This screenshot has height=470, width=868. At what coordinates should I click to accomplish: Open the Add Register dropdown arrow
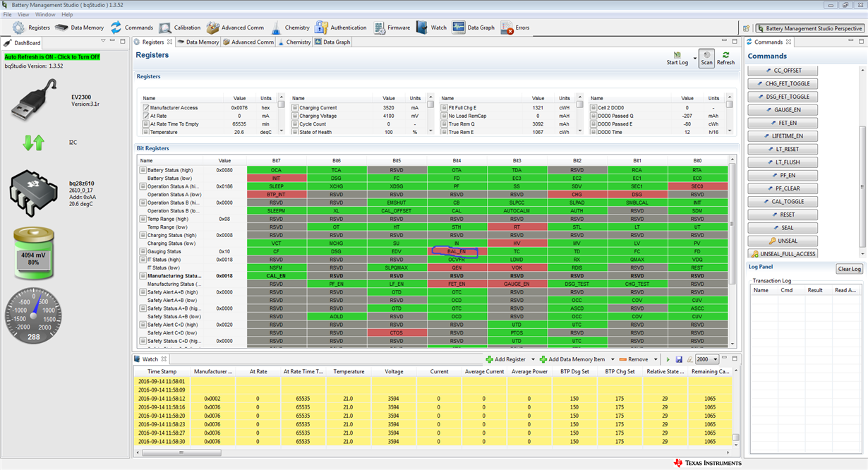click(533, 359)
